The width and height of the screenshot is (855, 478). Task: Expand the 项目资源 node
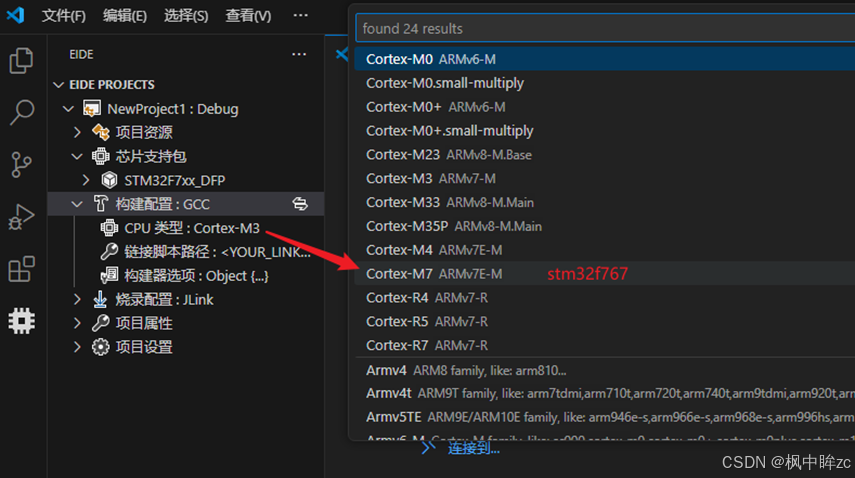[77, 132]
